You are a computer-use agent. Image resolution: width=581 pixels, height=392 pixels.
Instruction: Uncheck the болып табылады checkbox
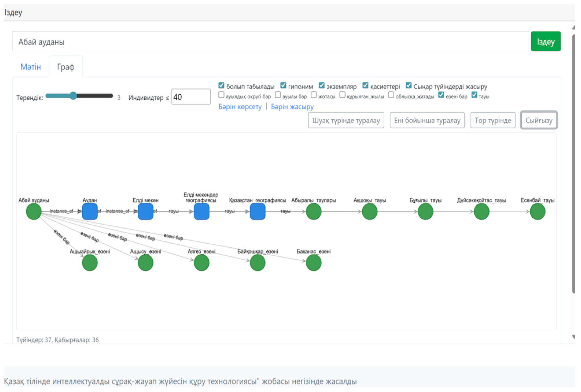pos(221,86)
